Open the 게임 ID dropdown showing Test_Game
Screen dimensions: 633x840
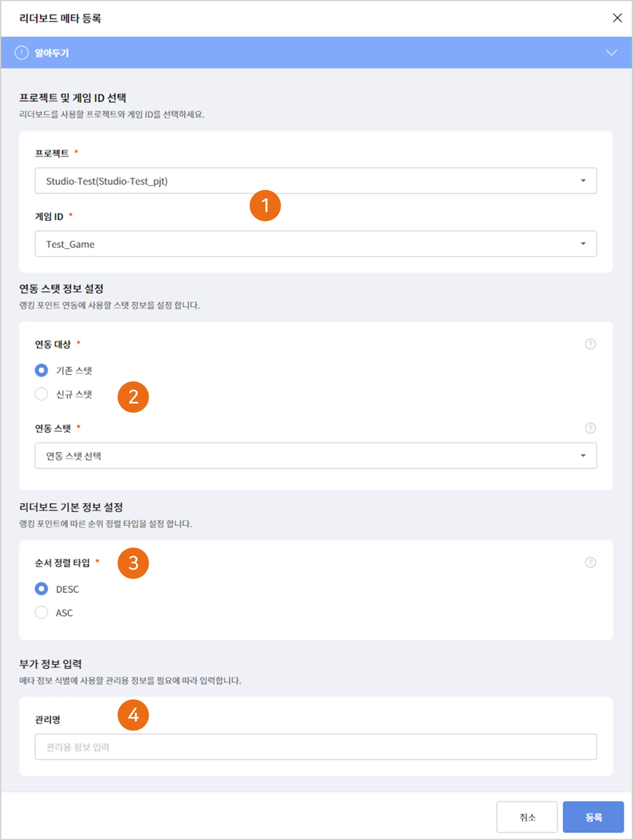tap(316, 244)
